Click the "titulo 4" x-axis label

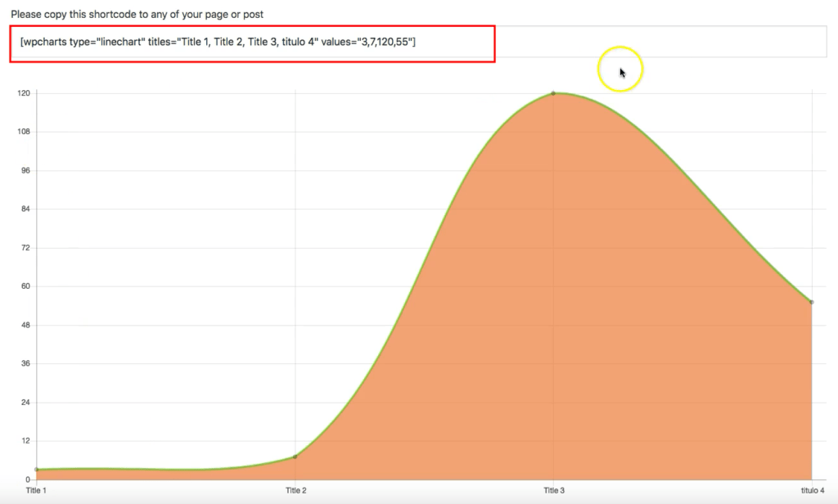pos(813,491)
